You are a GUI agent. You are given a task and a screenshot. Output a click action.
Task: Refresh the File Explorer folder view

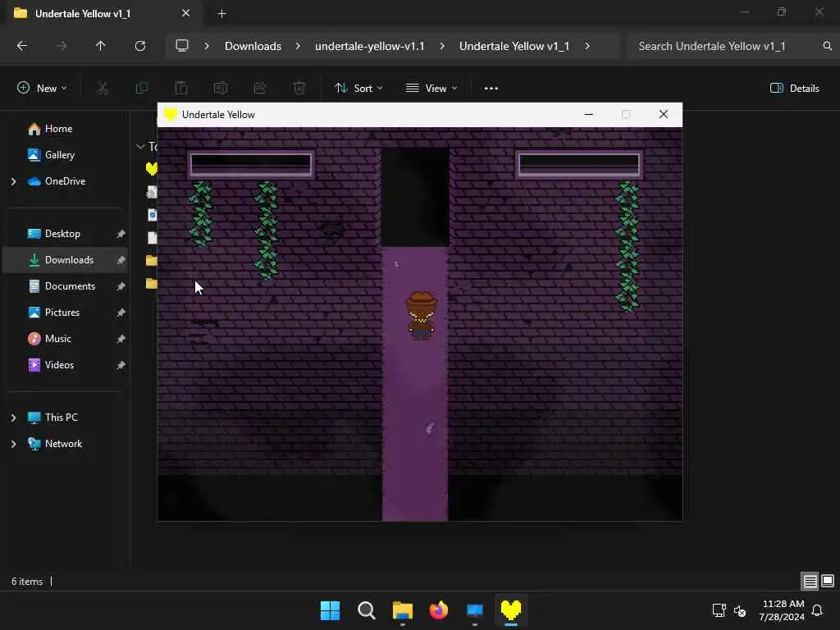pyautogui.click(x=139, y=46)
